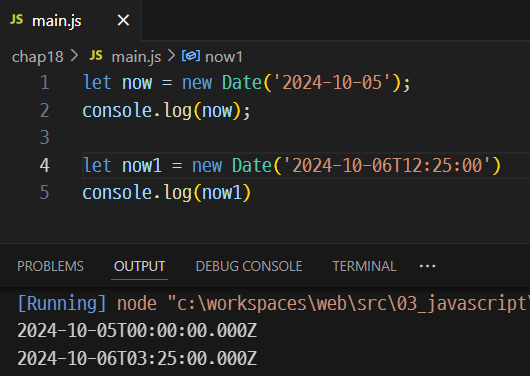Expand chevron after chap18 breadcrumb
Viewport: 530px width, 376px height.
(74, 56)
